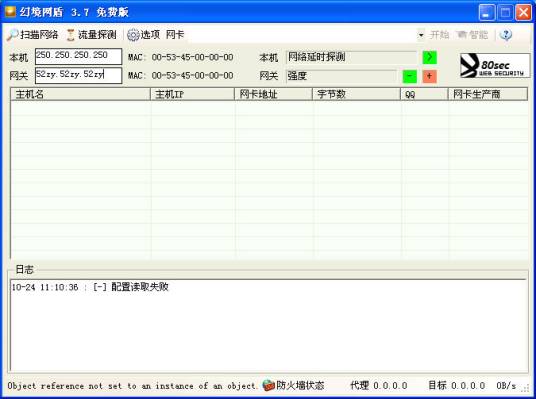The image size is (536, 399).
Task: Click the 防火墙状态 firewall status icon
Action: (x=269, y=386)
